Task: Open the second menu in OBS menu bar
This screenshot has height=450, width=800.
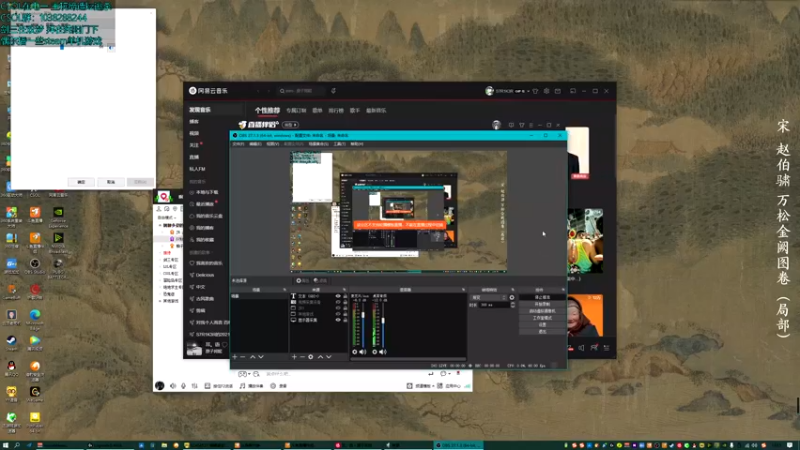Action: pos(255,144)
